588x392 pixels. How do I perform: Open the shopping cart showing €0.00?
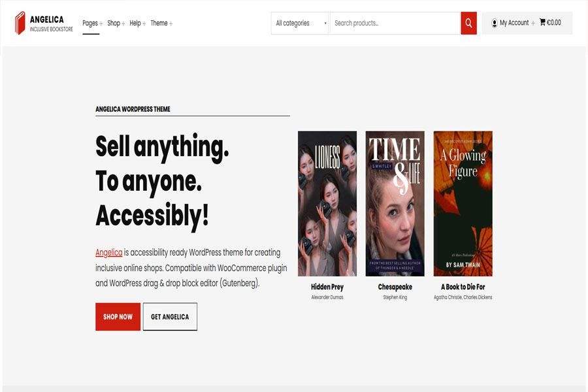coord(551,22)
